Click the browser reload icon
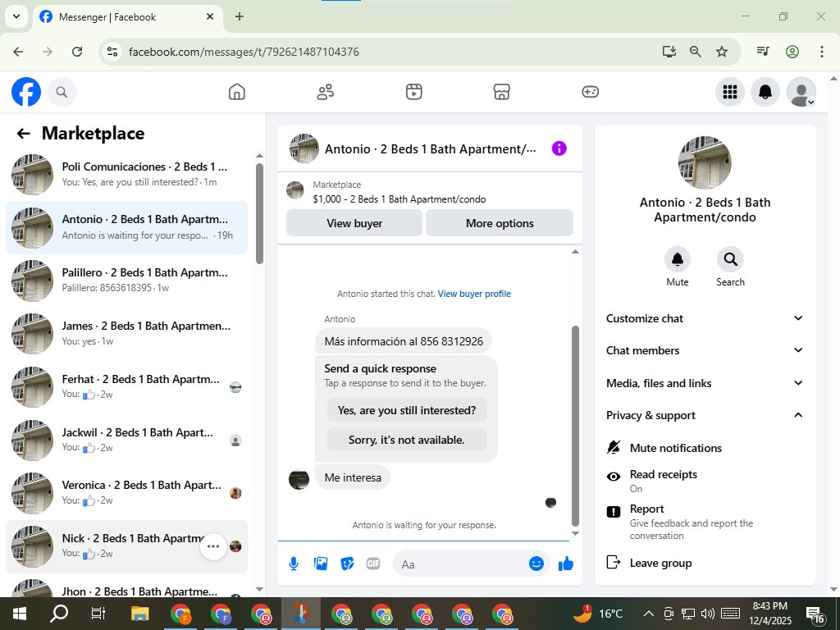The height and width of the screenshot is (630, 840). [77, 52]
